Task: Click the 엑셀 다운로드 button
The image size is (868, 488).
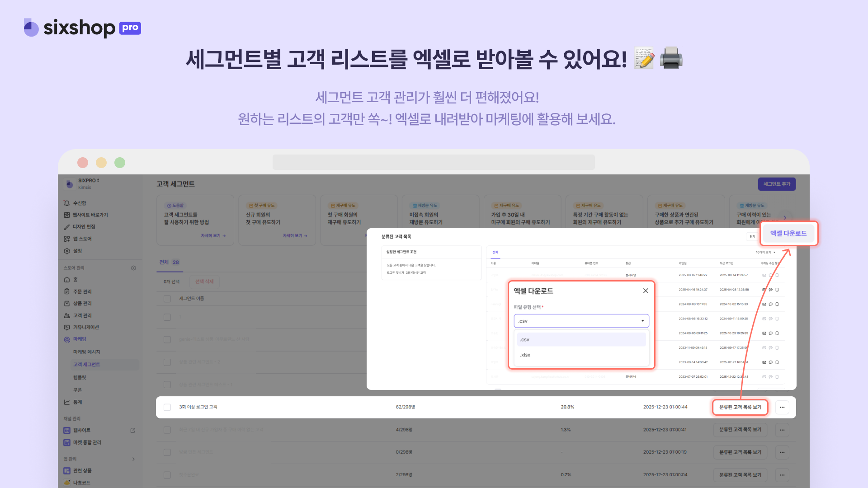Action: tap(788, 233)
